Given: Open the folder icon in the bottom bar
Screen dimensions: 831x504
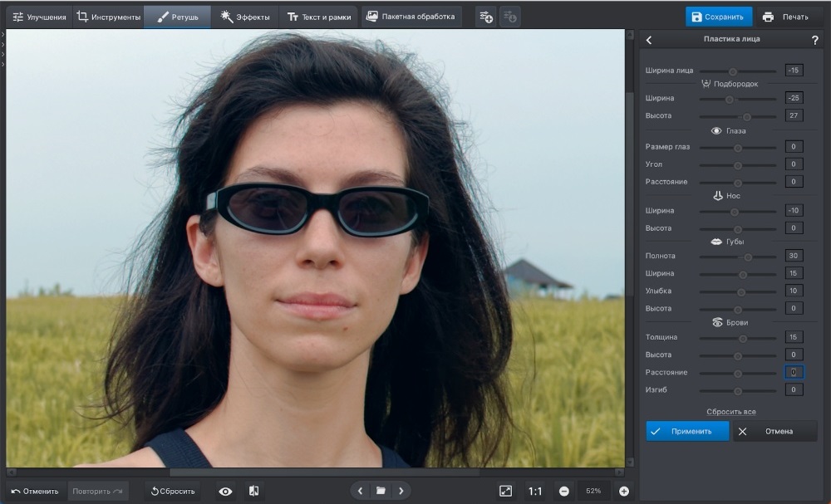Looking at the screenshot, I should tap(381, 491).
